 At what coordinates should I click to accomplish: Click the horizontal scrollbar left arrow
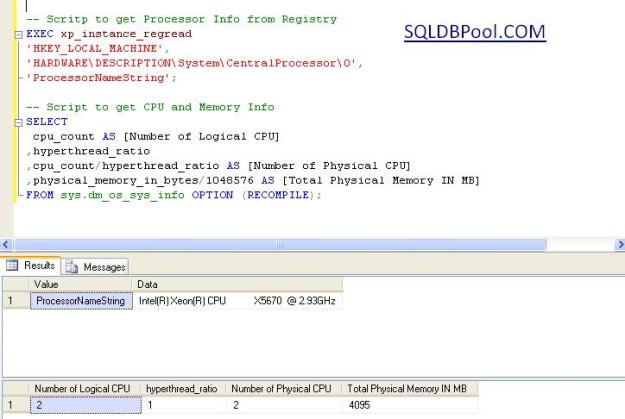point(6,244)
